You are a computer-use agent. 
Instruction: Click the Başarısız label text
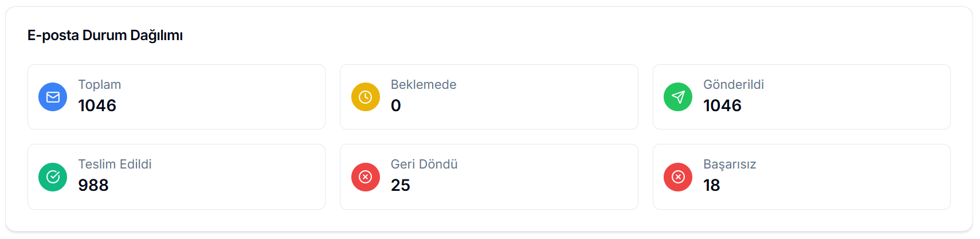730,164
